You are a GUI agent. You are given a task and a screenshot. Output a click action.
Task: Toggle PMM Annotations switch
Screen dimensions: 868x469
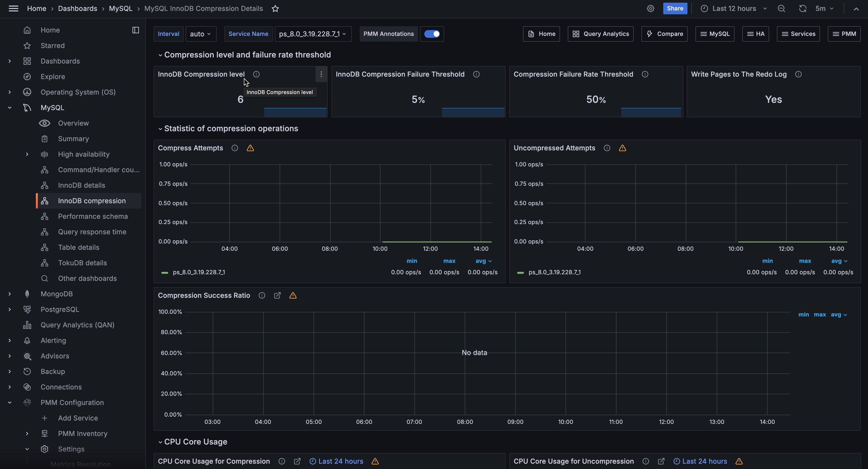[x=432, y=34]
